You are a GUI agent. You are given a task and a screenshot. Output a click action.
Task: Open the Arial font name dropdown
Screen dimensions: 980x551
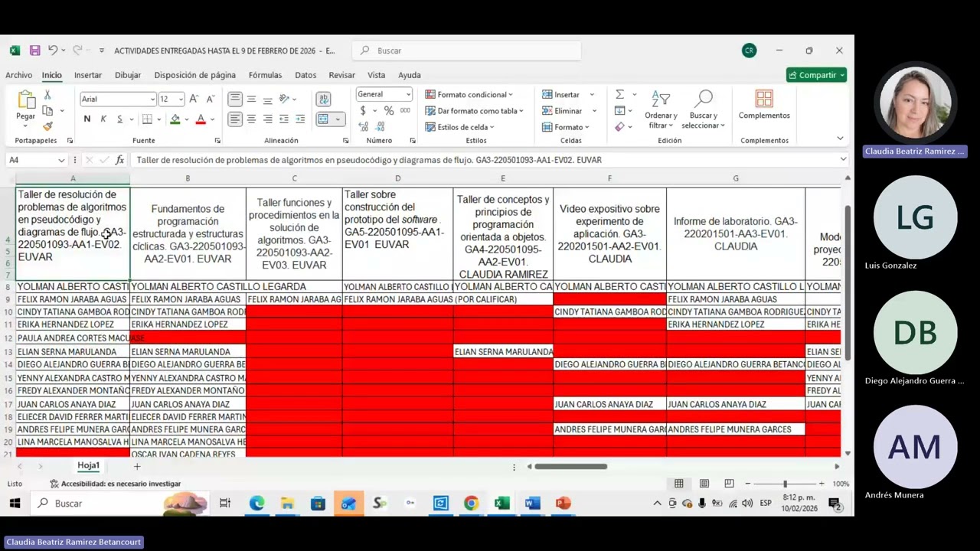[x=151, y=99]
